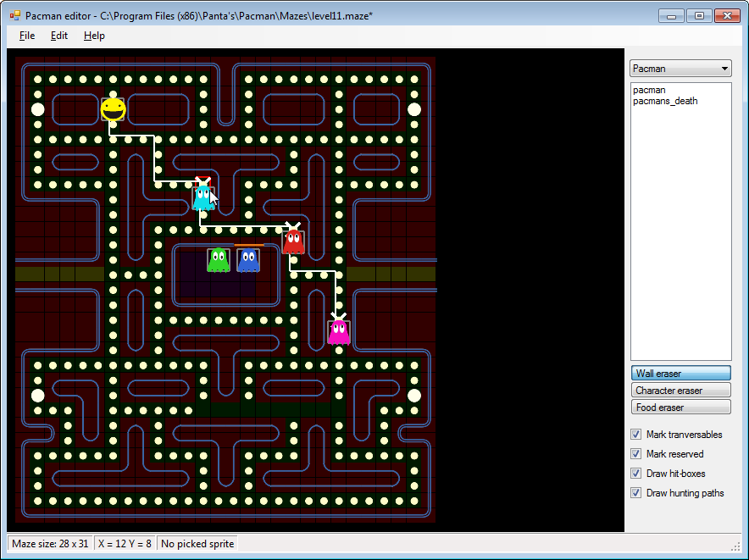
Task: Pick the cyan ghost sprite
Action: 203,197
